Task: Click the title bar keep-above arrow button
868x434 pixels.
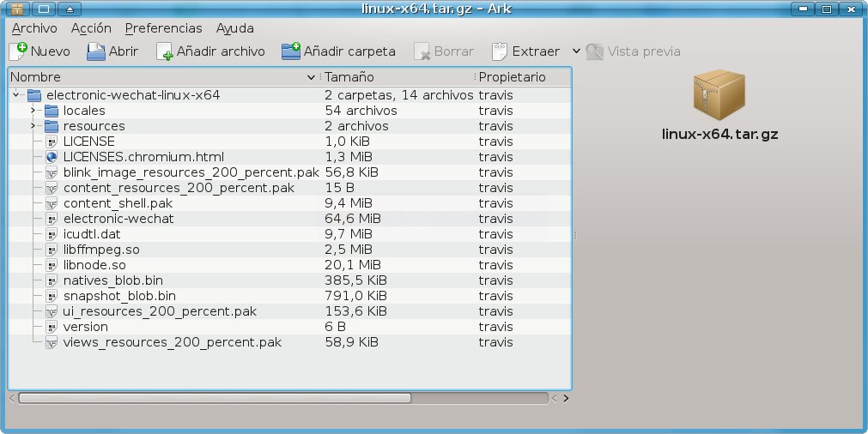Action: [x=70, y=9]
